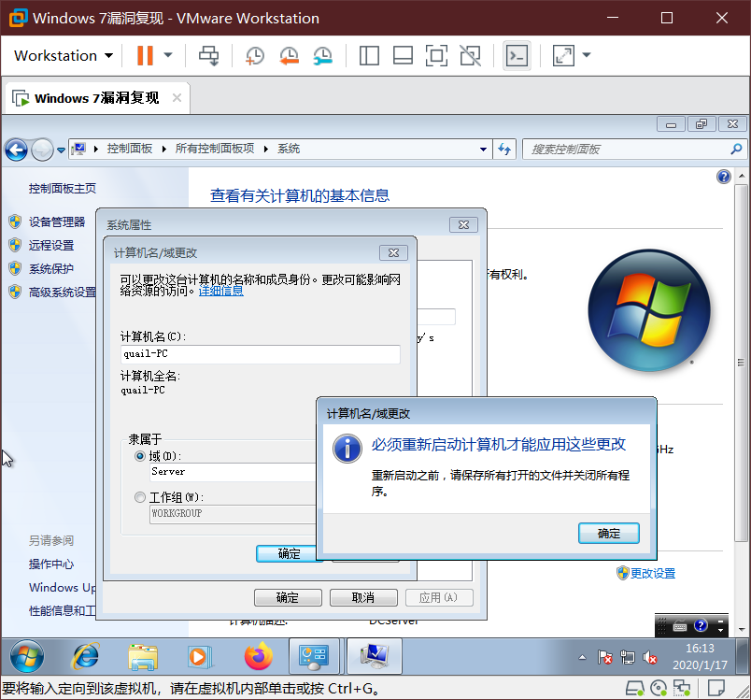Open Action Center flag tray icon
Image resolution: width=751 pixels, height=700 pixels.
(x=605, y=657)
